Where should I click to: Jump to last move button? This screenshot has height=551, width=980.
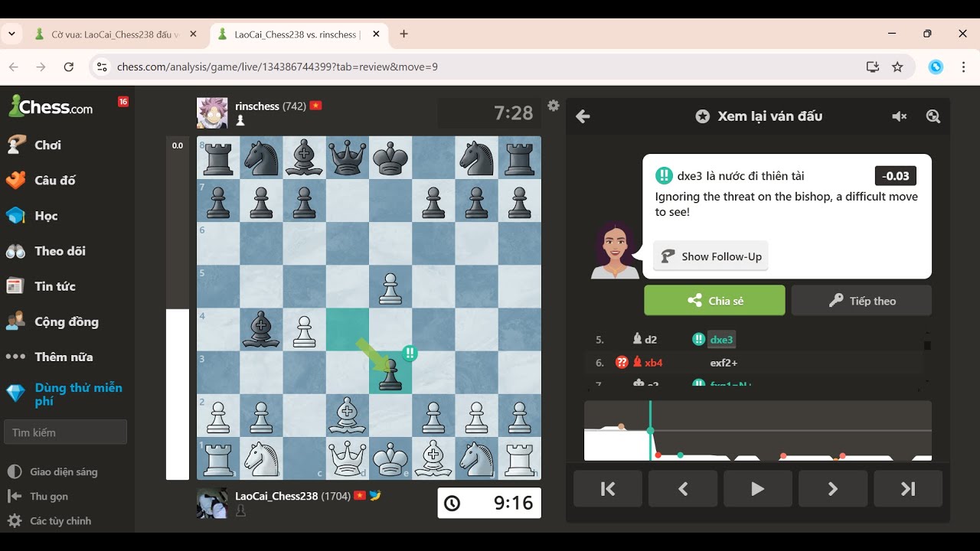pyautogui.click(x=908, y=489)
